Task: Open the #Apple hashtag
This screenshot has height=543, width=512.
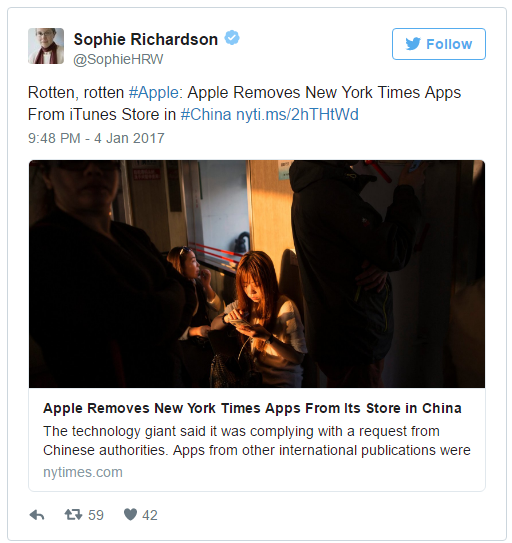Action: coord(154,92)
